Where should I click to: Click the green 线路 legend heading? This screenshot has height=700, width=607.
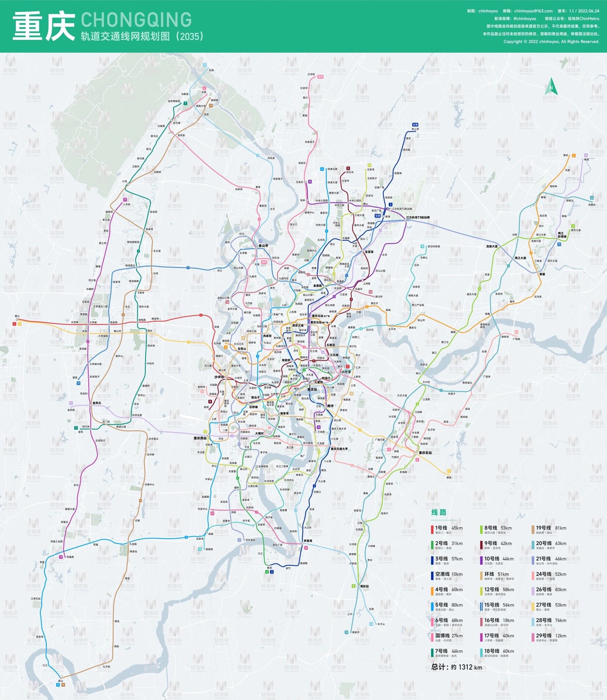tap(439, 512)
